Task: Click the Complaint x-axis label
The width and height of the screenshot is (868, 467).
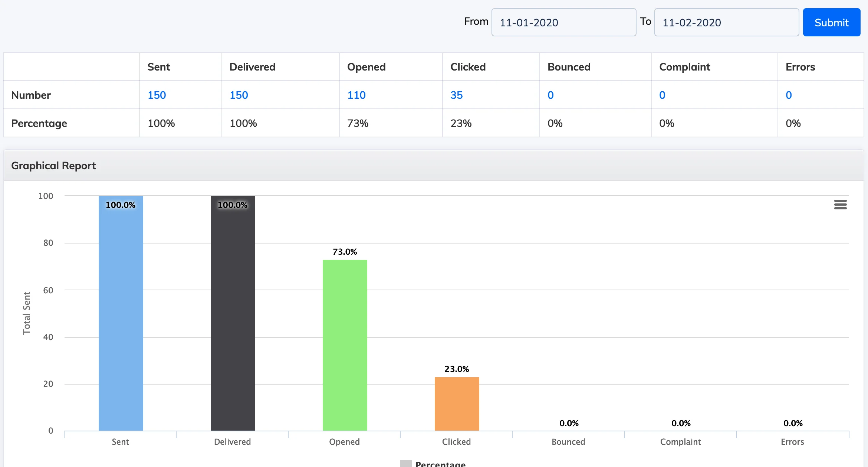Action: (680, 442)
